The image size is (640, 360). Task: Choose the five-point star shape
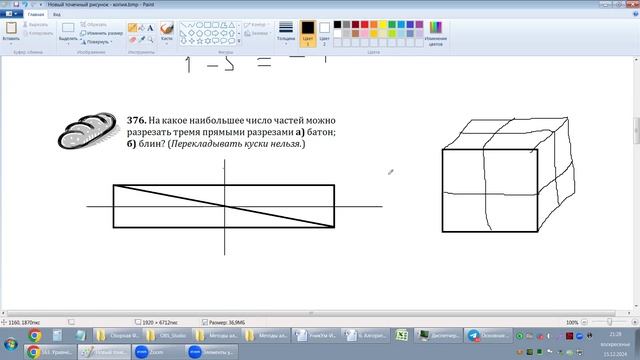click(200, 41)
